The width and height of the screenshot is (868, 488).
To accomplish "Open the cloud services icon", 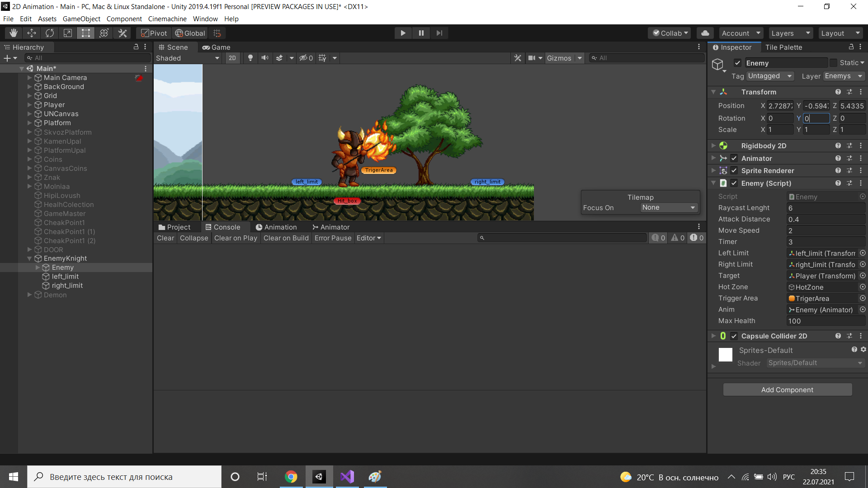I will tap(705, 33).
